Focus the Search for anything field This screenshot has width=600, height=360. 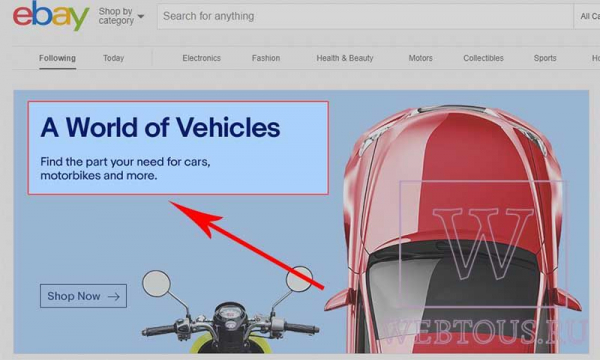point(365,16)
